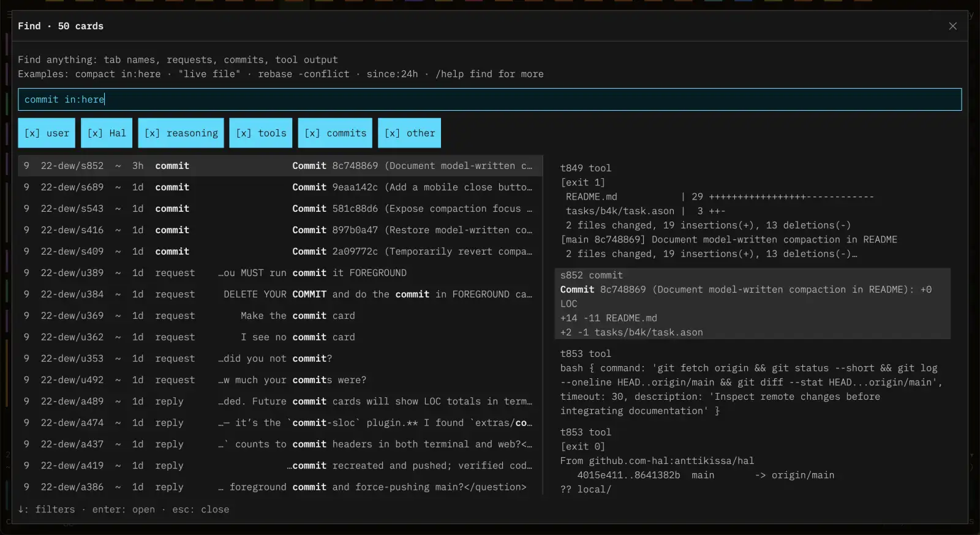Click the 'From github.com-hal:anttikissa/hal' preview line
Screen dimensions: 980x535
pyautogui.click(x=657, y=461)
